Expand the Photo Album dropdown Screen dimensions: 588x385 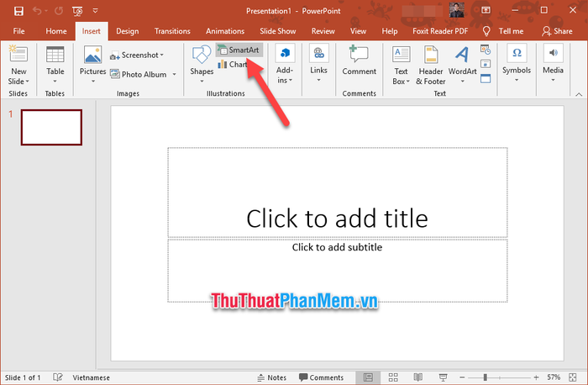(173, 75)
